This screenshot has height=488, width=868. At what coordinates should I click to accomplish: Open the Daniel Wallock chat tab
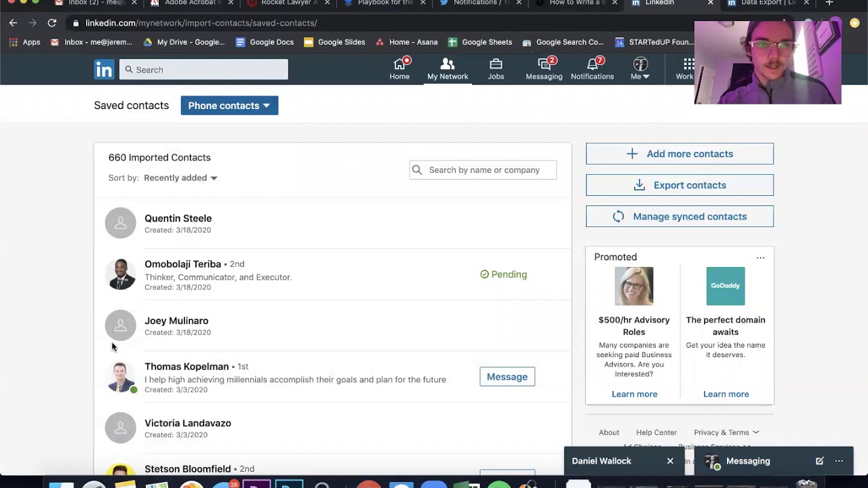601,461
